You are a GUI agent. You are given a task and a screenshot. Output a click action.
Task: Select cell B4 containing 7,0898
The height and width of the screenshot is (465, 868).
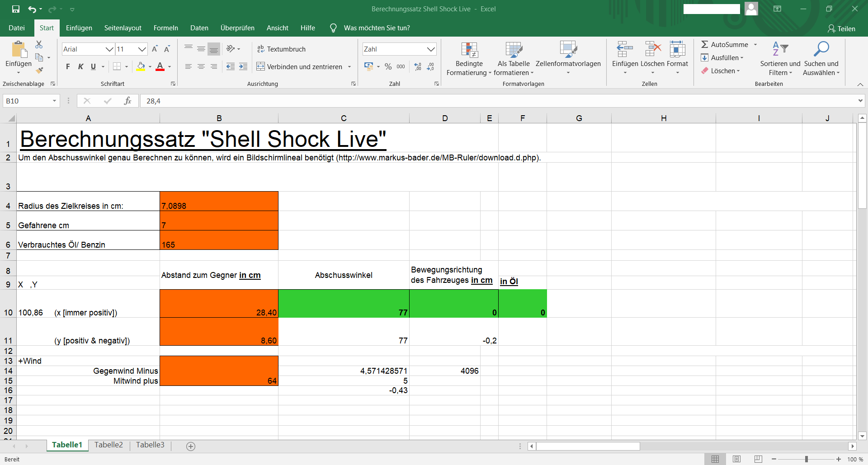click(x=219, y=201)
